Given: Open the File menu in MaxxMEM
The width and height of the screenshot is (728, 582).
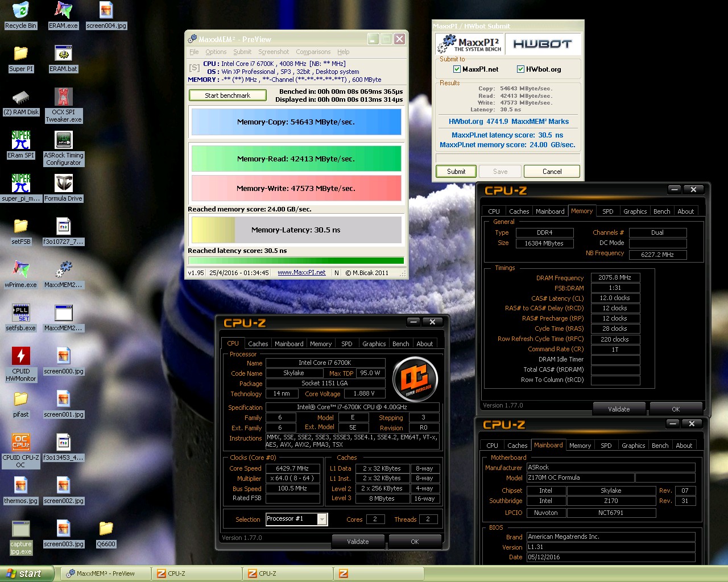Looking at the screenshot, I should [x=194, y=52].
